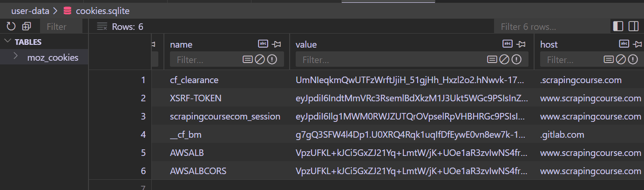Click the add-window icon beside refresh
This screenshot has width=644, height=190.
point(27,27)
